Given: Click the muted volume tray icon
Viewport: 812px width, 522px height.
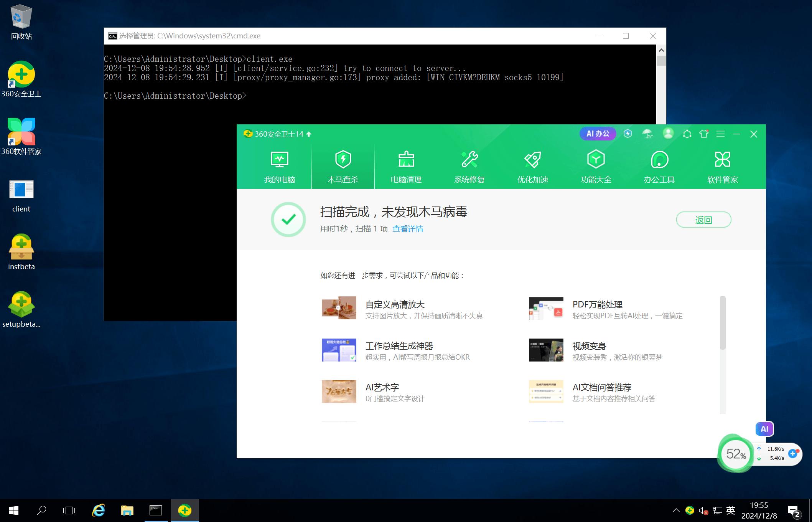Looking at the screenshot, I should pos(703,510).
